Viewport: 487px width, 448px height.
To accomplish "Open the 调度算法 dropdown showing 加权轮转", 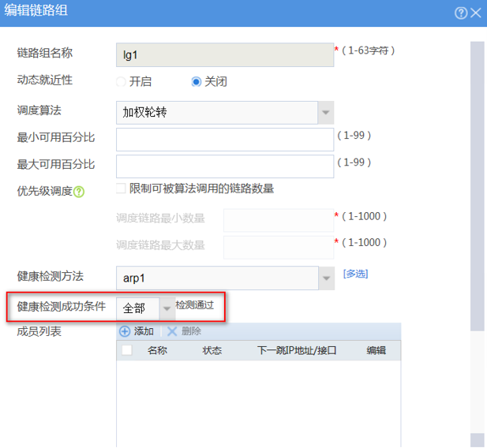I will [325, 113].
